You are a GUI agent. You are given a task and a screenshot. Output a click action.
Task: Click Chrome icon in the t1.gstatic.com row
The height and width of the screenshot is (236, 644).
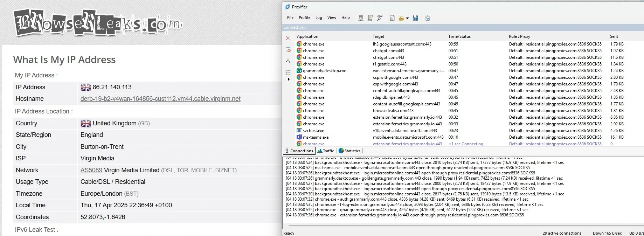[299, 64]
